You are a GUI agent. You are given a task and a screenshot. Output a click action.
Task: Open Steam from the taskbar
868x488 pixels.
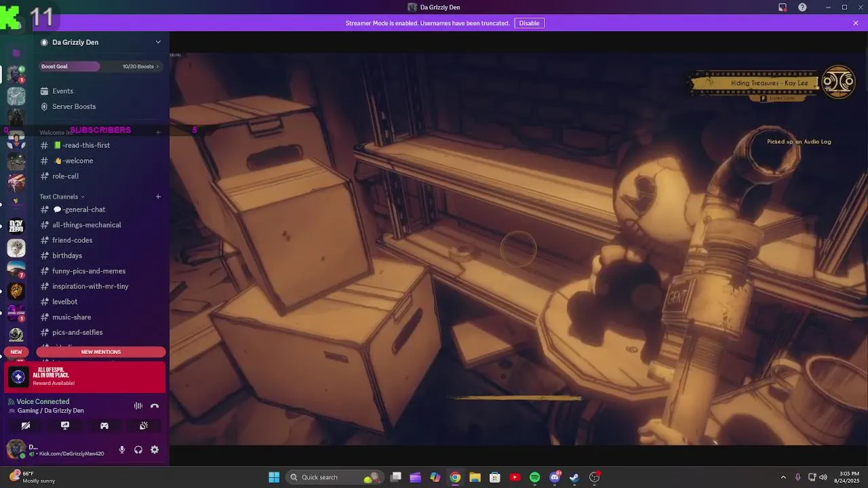point(574,477)
